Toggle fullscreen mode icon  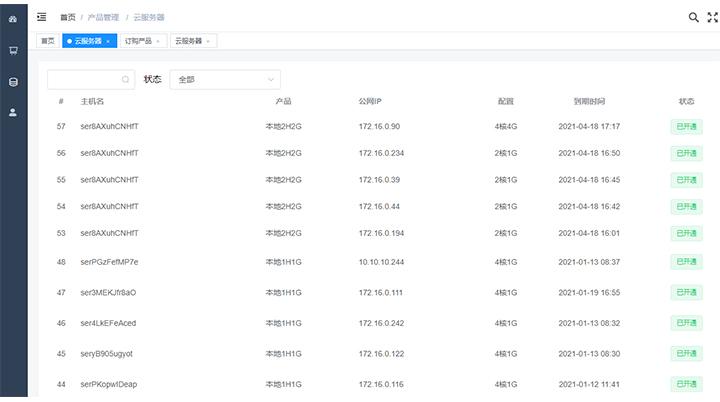coord(712,17)
